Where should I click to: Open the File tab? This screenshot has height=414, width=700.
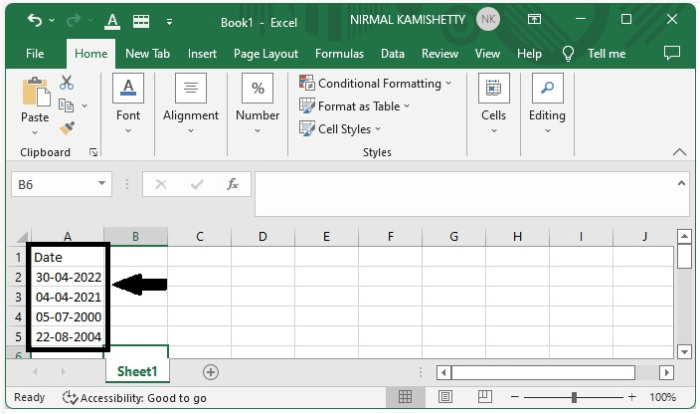point(35,54)
